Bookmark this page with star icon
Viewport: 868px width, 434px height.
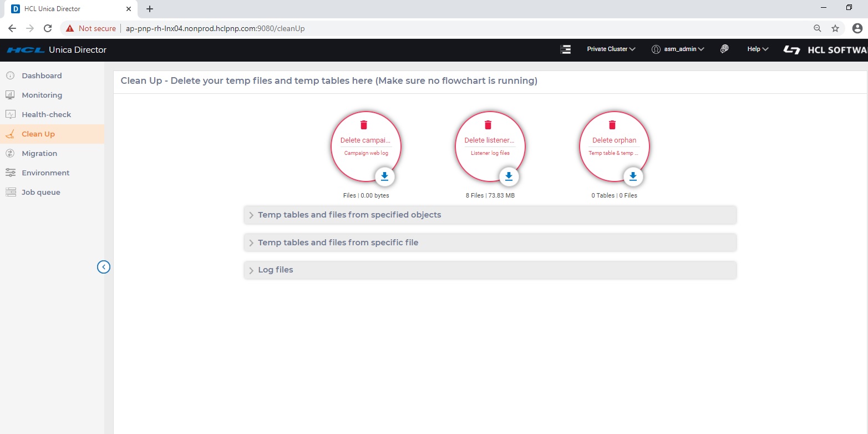835,28
